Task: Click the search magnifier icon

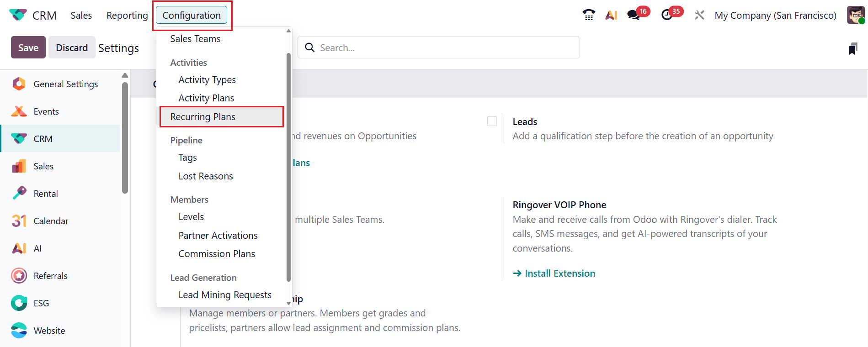Action: click(309, 47)
